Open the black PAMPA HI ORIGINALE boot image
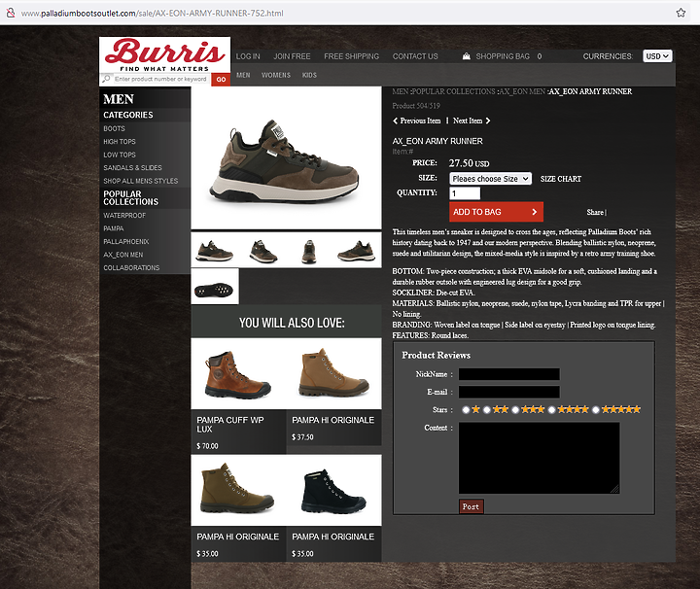 (x=333, y=491)
